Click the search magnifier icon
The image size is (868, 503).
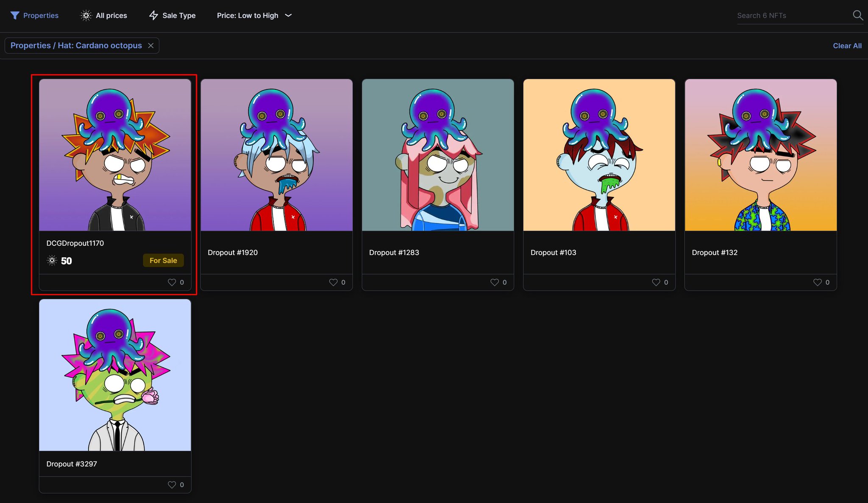click(857, 16)
